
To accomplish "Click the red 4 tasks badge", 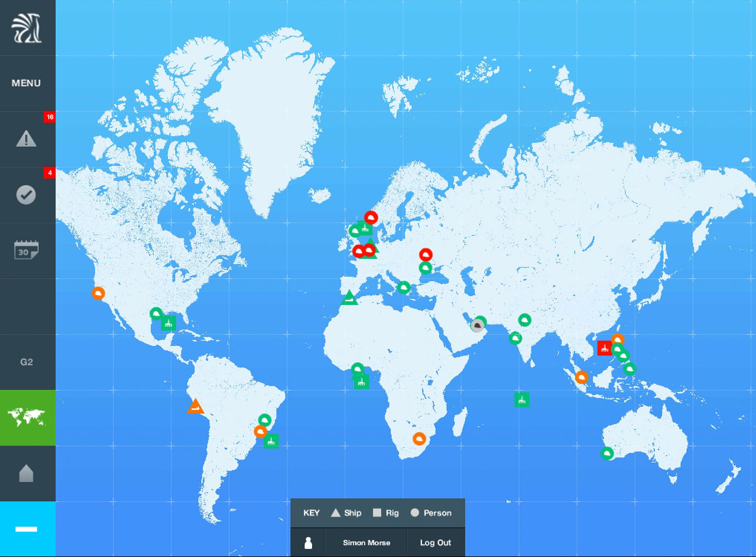I will (x=49, y=173).
